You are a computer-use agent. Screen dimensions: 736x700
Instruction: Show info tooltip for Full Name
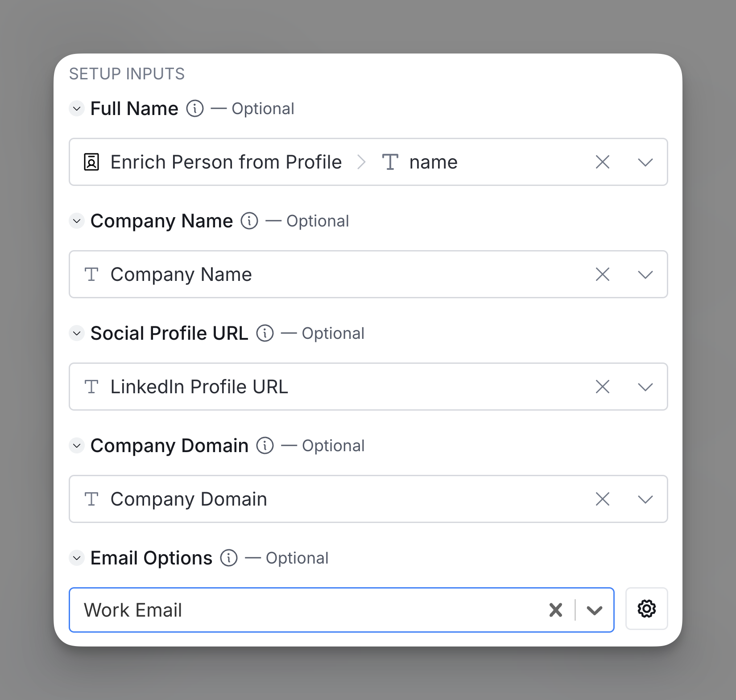coord(195,108)
